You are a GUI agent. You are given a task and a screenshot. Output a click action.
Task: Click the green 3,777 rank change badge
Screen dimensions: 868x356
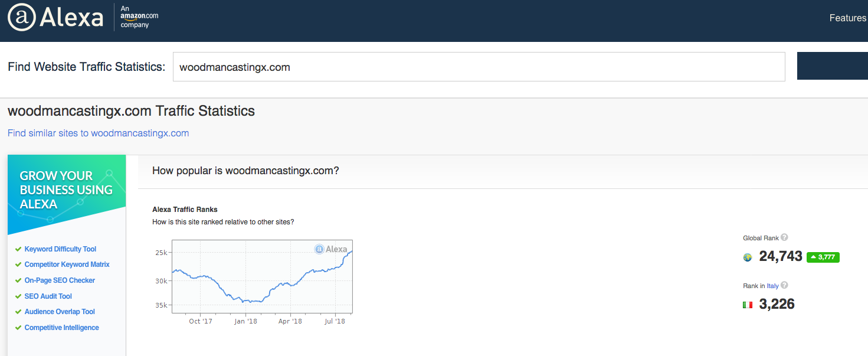(823, 257)
